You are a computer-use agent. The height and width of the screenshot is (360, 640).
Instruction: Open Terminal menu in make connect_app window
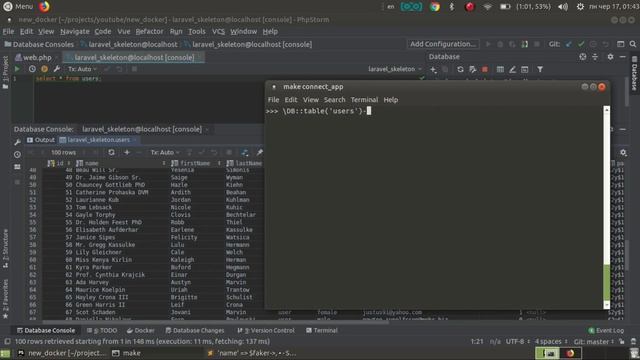[x=364, y=100]
